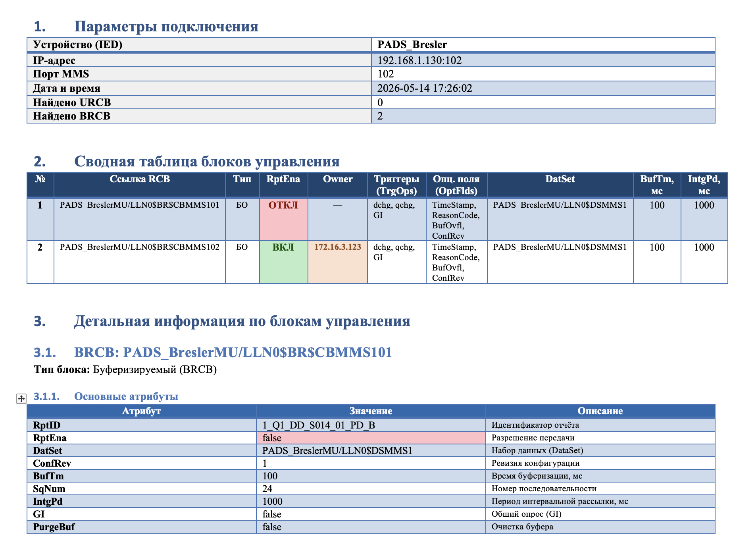Viewport: 756px width, 556px height.
Task: Click the PurgeBuf attribute row label
Action: click(54, 527)
